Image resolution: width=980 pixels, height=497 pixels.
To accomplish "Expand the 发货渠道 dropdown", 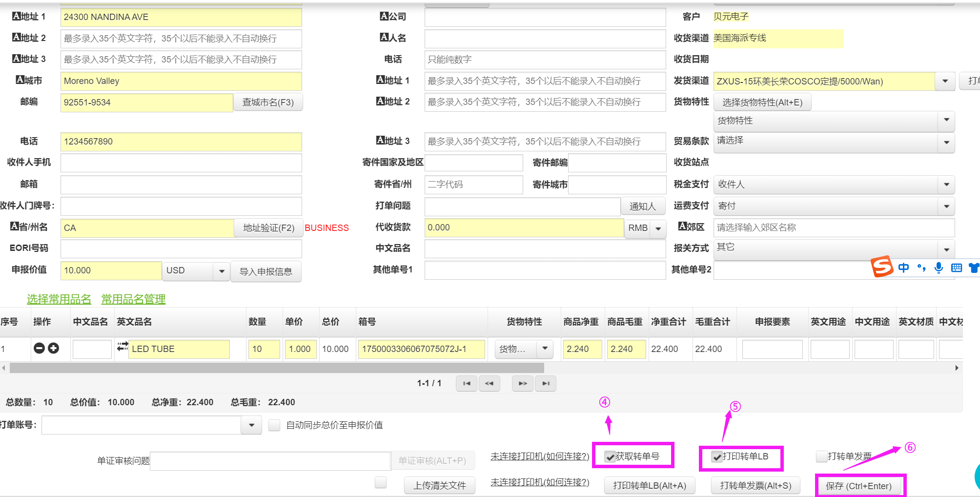I will point(945,81).
